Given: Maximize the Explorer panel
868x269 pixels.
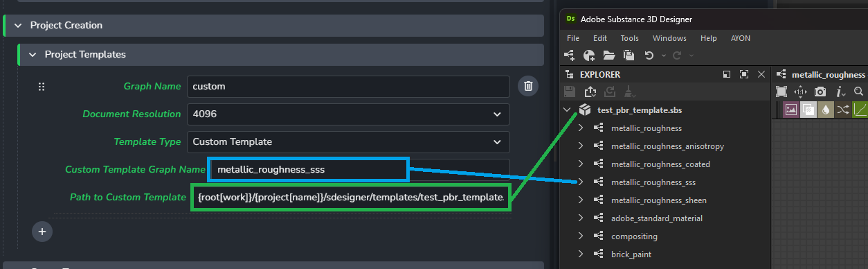Looking at the screenshot, I should tap(744, 74).
